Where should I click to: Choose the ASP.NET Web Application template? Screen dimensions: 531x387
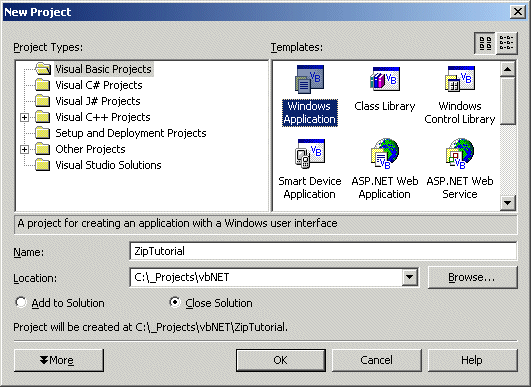tap(385, 169)
